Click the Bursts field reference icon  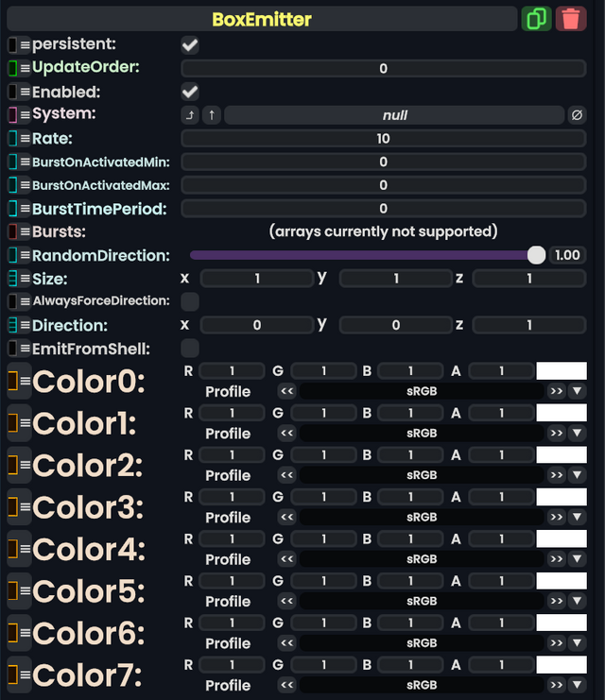point(12,231)
